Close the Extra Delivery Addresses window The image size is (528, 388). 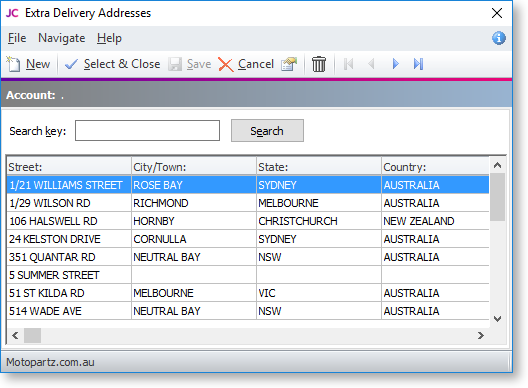coord(497,13)
